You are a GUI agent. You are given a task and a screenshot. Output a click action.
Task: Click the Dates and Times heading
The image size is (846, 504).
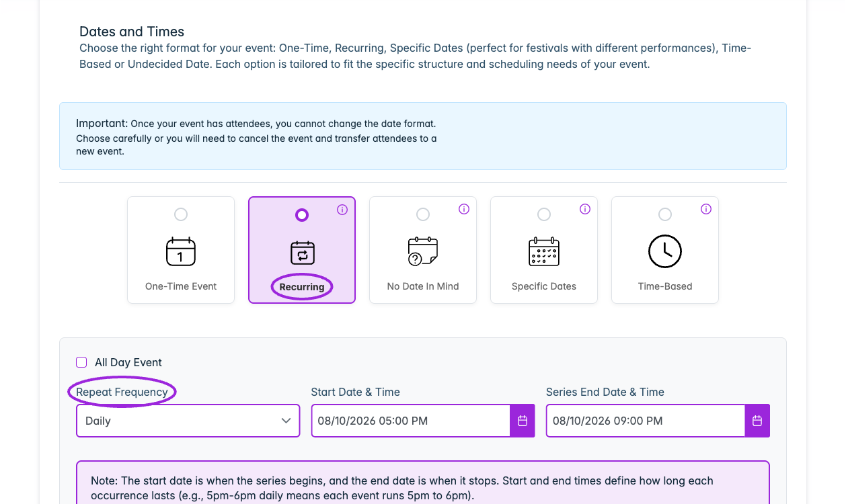(x=132, y=32)
